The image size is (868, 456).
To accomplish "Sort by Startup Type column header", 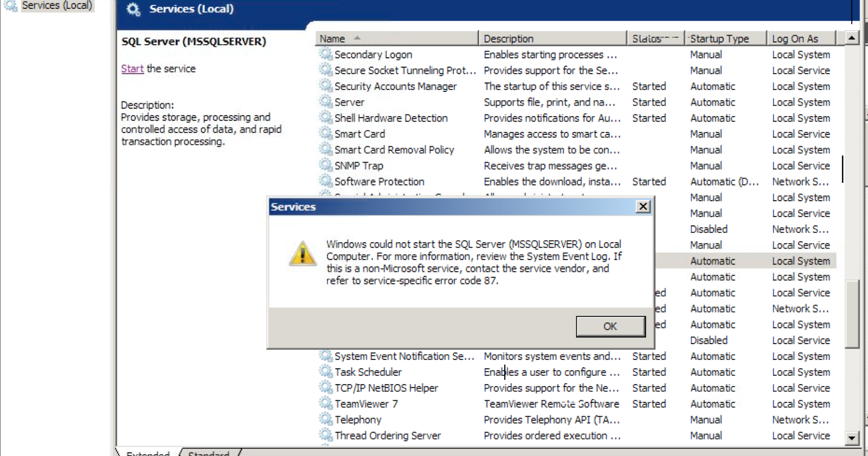I will click(726, 38).
